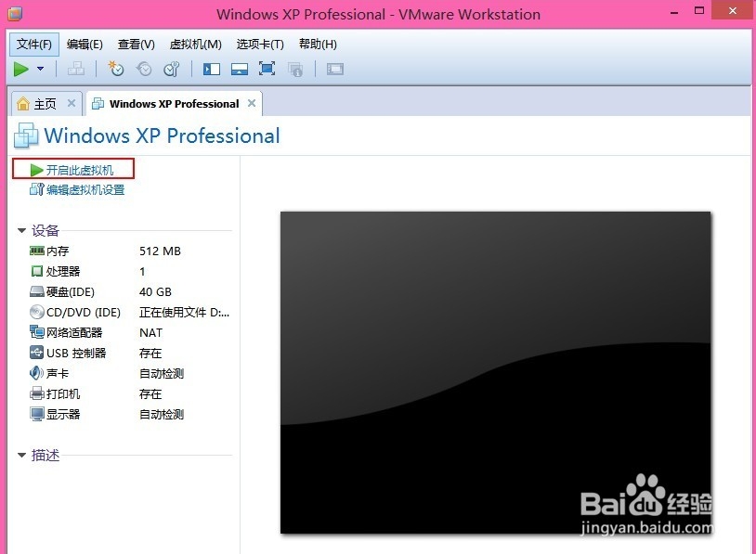
Task: Toggle the library sidebar view icon
Action: 211,70
